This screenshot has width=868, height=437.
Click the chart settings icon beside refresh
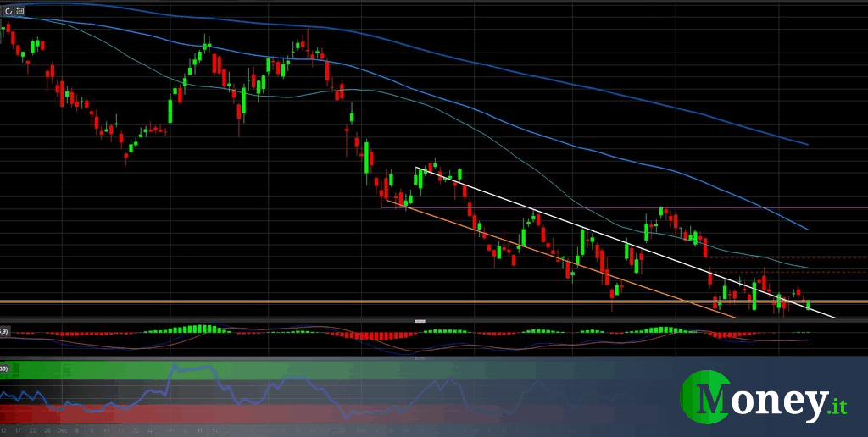19,11
